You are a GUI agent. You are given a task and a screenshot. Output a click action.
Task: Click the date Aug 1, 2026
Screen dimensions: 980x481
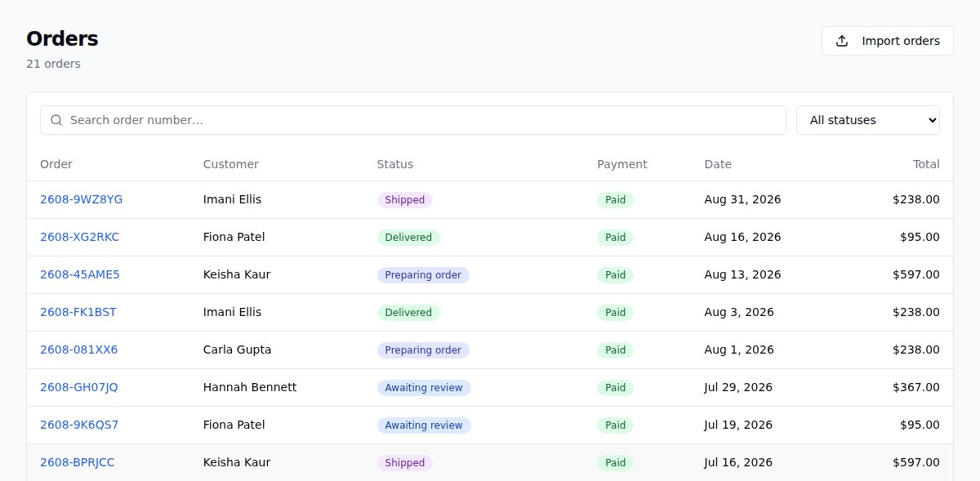click(x=739, y=350)
